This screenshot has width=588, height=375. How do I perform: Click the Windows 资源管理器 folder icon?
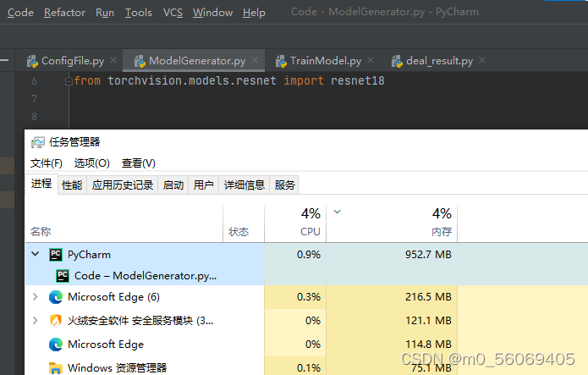[x=56, y=368]
